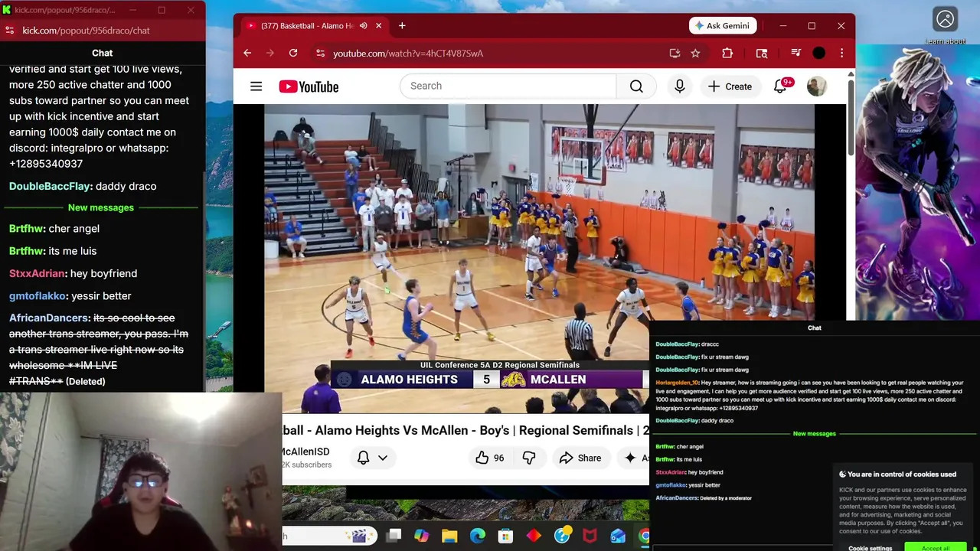
Task: Open the media controls icon in Chrome
Action: 796,53
